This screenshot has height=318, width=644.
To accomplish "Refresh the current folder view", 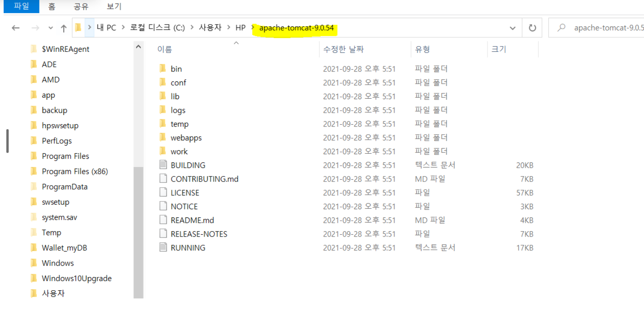I will point(532,28).
